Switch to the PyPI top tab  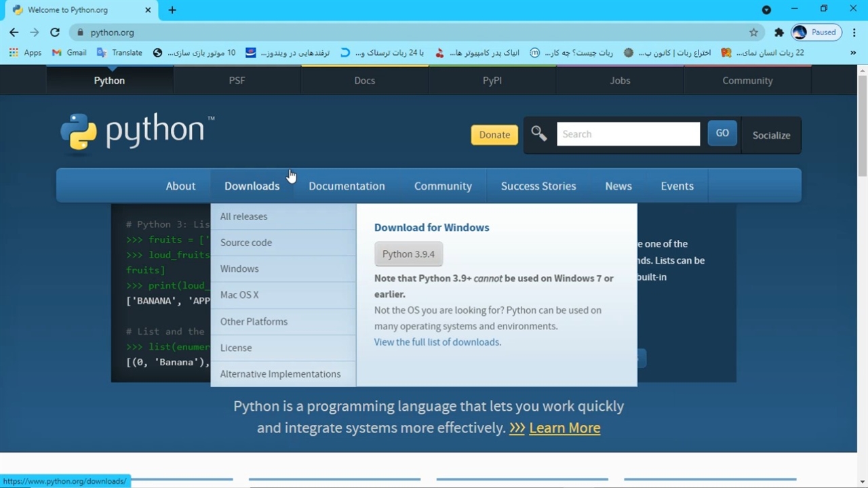492,80
